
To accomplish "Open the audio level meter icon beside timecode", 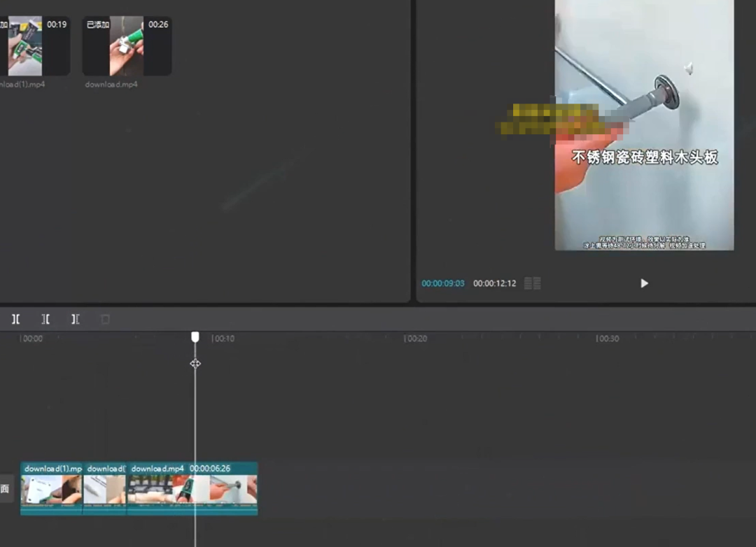I will point(533,283).
